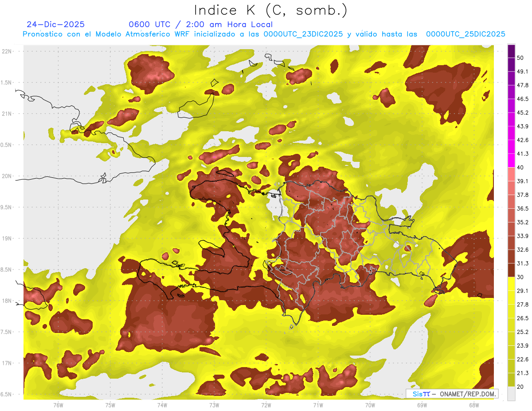
Task: Click the longitude label '70W'
Action: tap(370, 405)
